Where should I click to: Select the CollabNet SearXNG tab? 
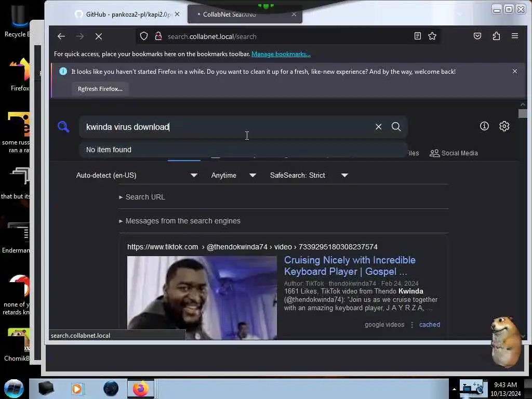(244, 15)
